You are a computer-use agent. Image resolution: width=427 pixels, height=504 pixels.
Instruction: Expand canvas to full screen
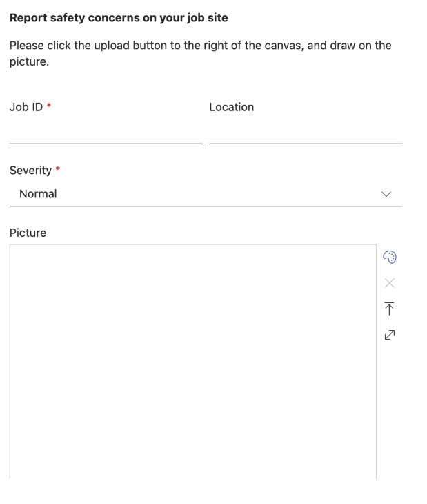[x=389, y=335]
